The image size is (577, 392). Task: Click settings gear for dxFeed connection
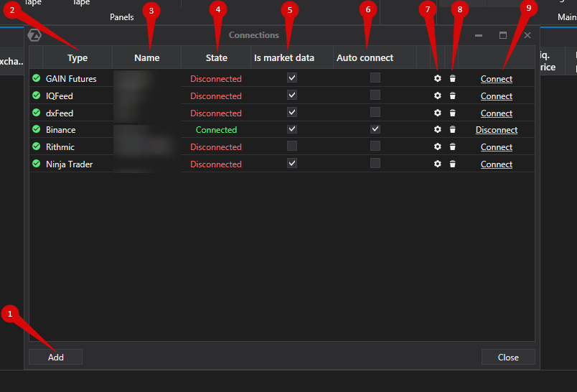438,113
